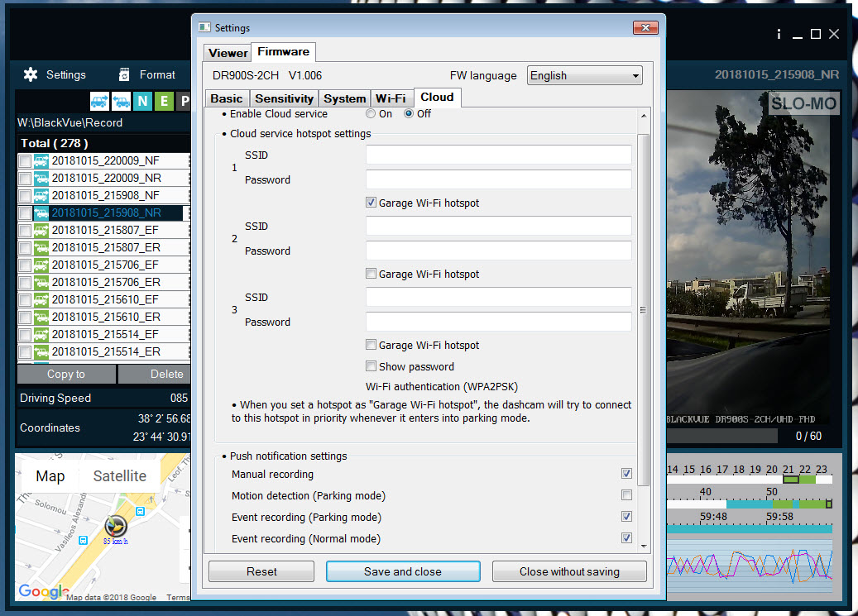
Task: Toggle the P (Parking) recording filter
Action: [x=184, y=101]
